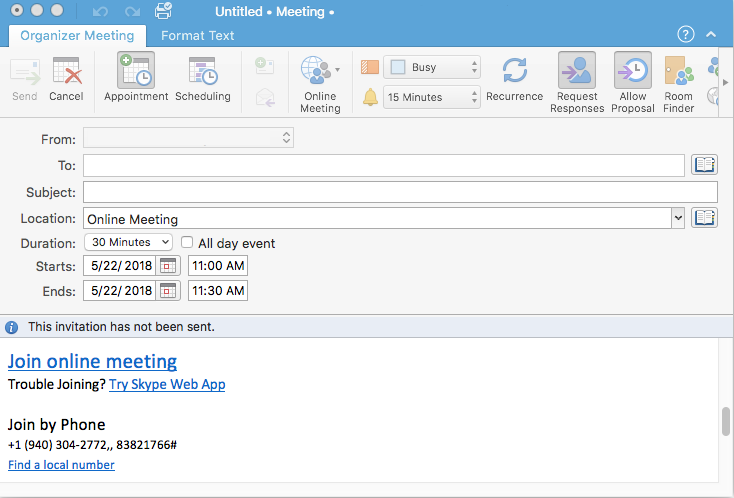Toggle the All day event checkbox
This screenshot has height=498, width=734.
pos(187,243)
